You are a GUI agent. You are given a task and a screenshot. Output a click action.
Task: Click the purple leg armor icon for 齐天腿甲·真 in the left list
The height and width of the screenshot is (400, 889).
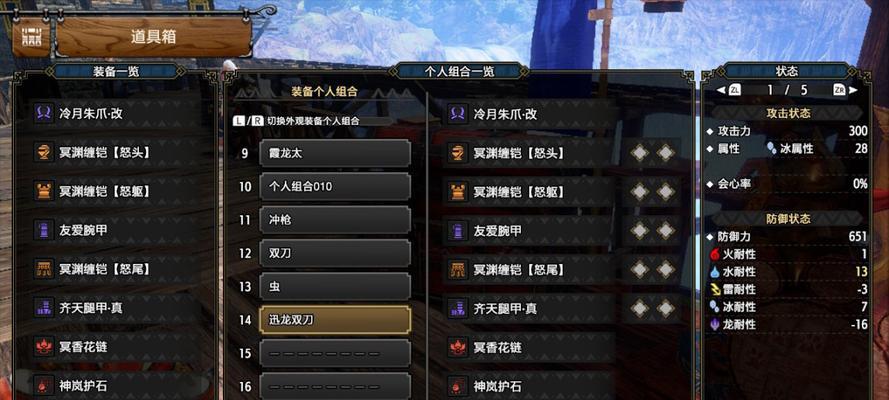[43, 308]
